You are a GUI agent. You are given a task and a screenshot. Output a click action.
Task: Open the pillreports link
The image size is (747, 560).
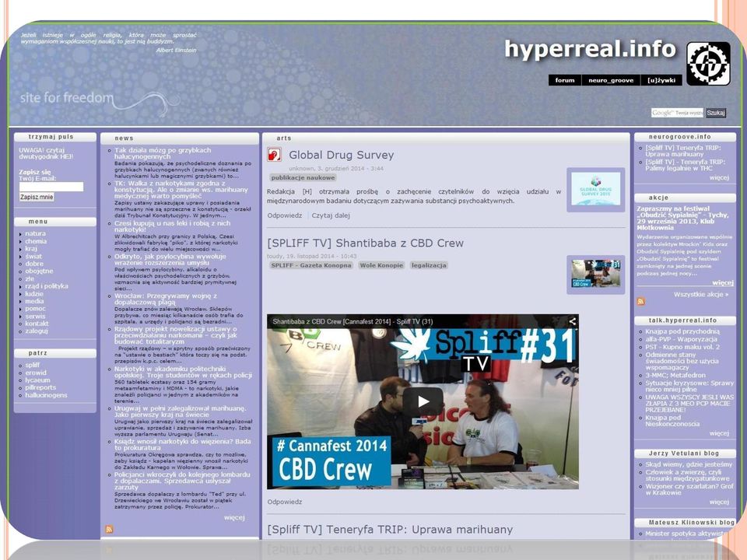(40, 387)
